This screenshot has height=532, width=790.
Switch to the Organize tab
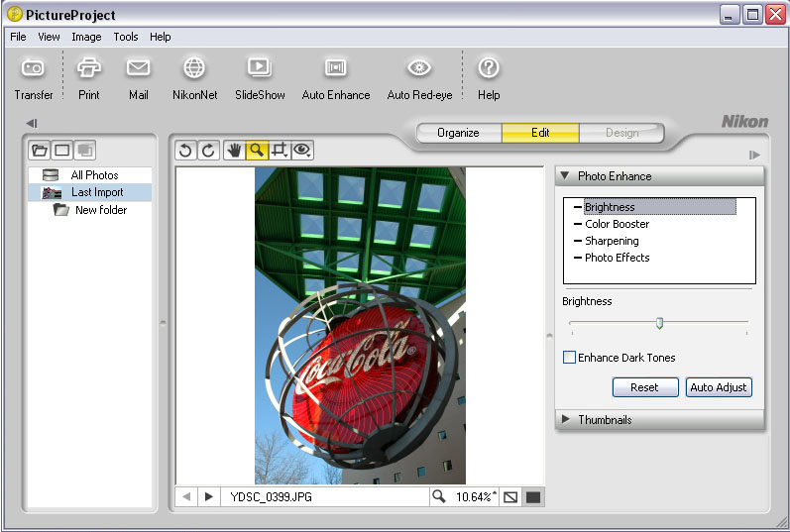click(x=458, y=133)
